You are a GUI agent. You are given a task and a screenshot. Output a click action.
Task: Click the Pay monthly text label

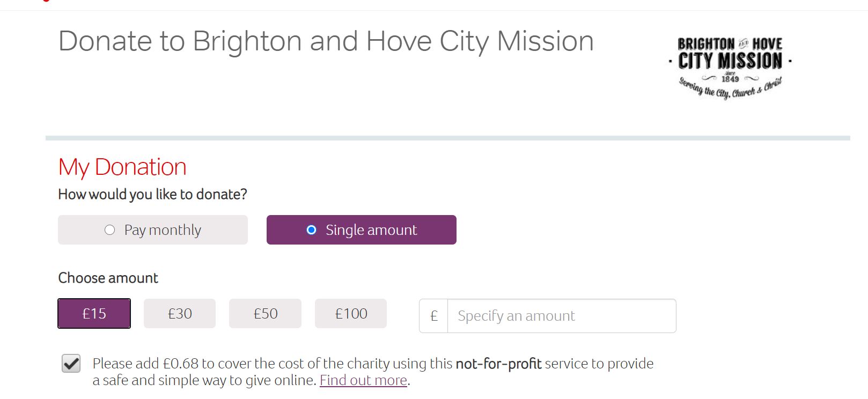pos(163,230)
